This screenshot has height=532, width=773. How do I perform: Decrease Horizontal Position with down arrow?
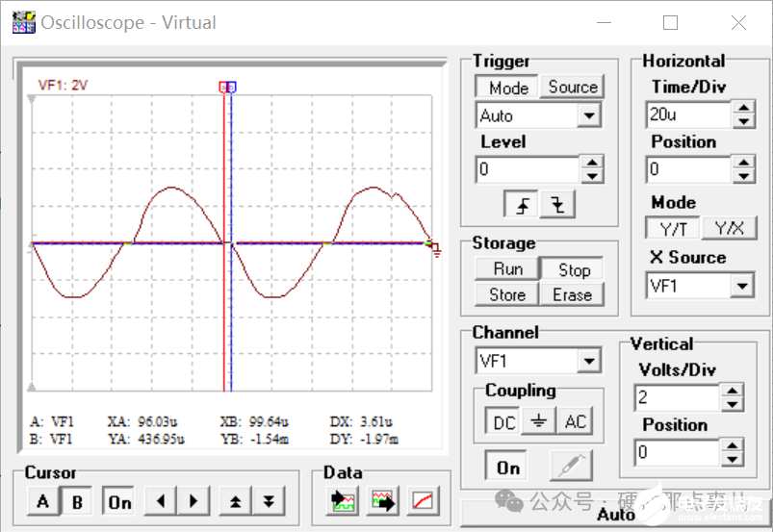744,176
